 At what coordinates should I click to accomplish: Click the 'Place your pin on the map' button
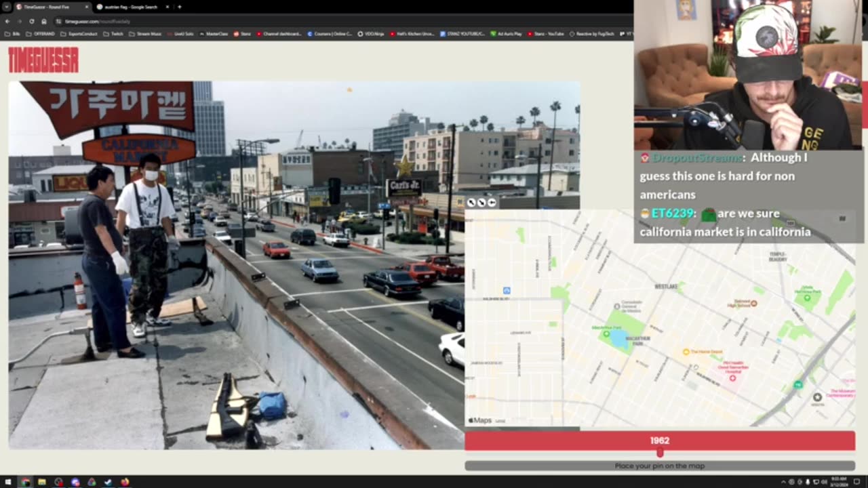pos(660,466)
